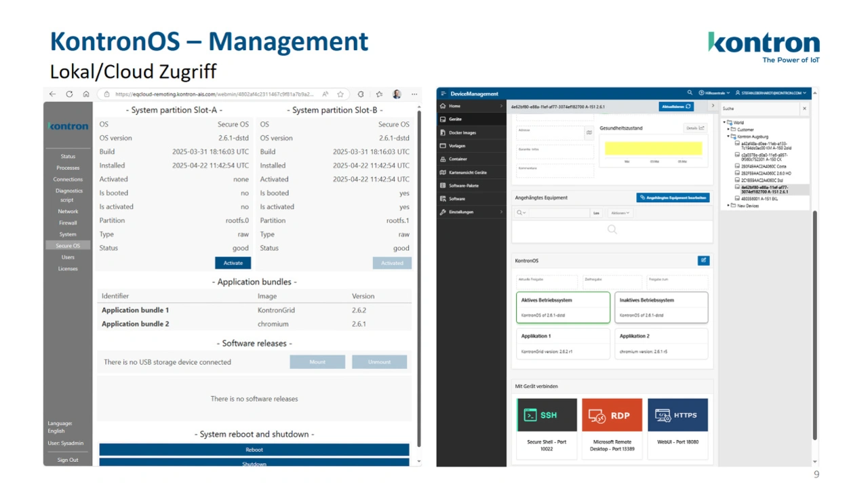Expand the New Devices tree folder
Screen dimensions: 868x489
728,206
